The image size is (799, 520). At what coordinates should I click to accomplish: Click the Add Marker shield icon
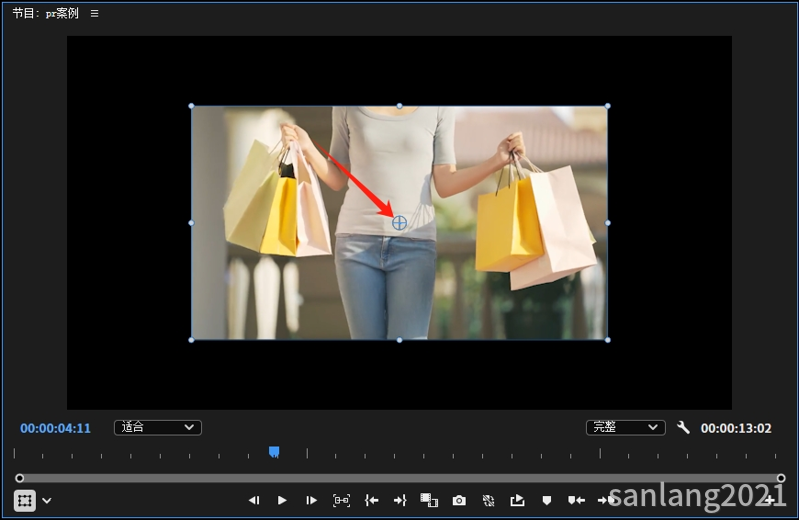pos(547,500)
